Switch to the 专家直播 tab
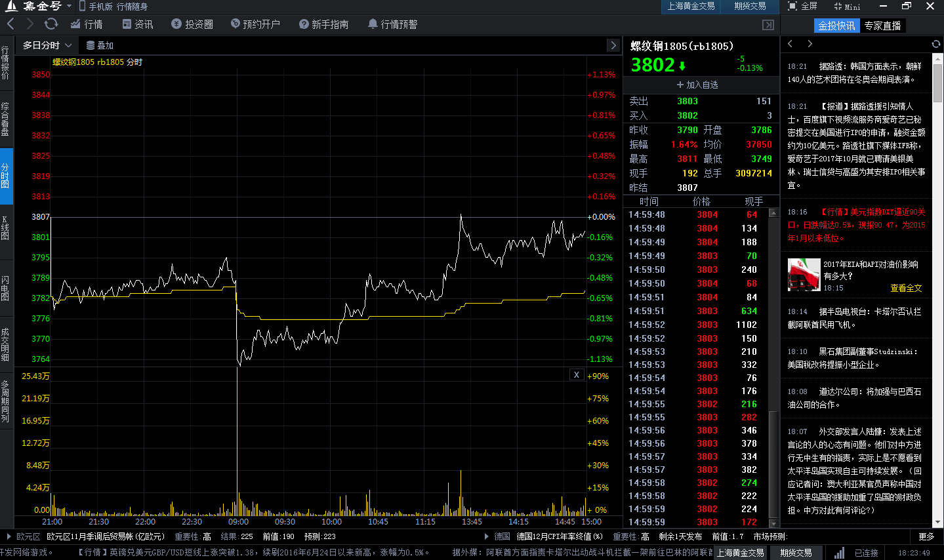 pos(882,25)
